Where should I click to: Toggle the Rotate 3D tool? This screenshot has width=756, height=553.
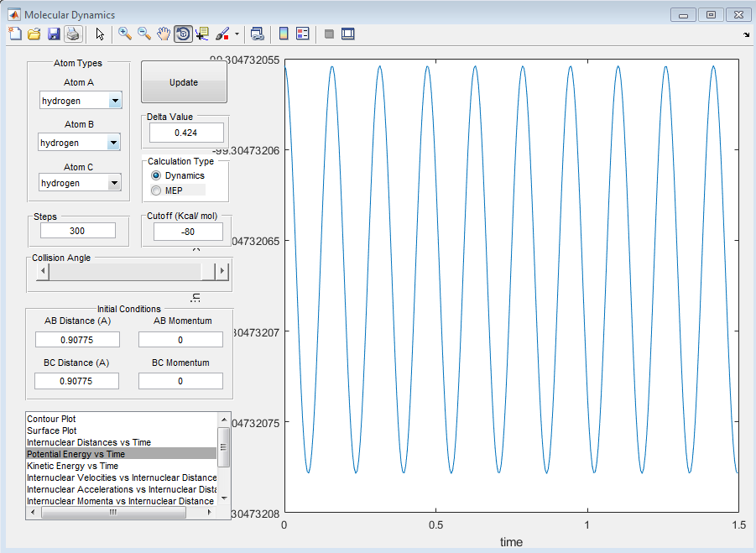[x=183, y=34]
